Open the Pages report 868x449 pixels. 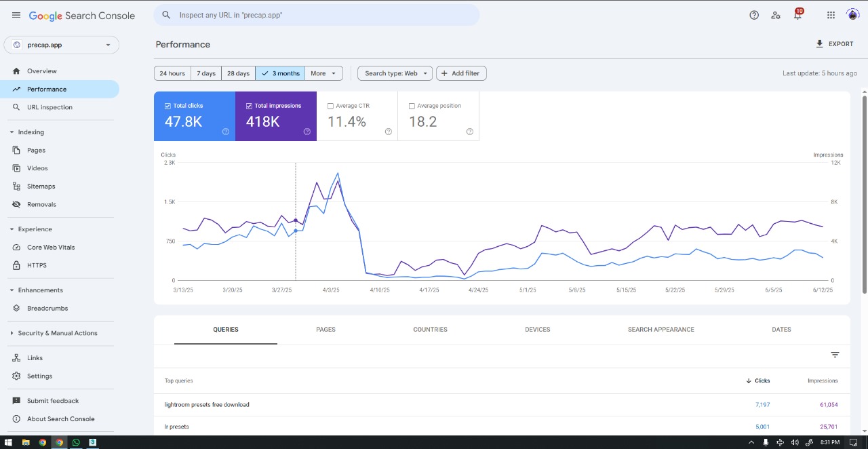pyautogui.click(x=36, y=151)
